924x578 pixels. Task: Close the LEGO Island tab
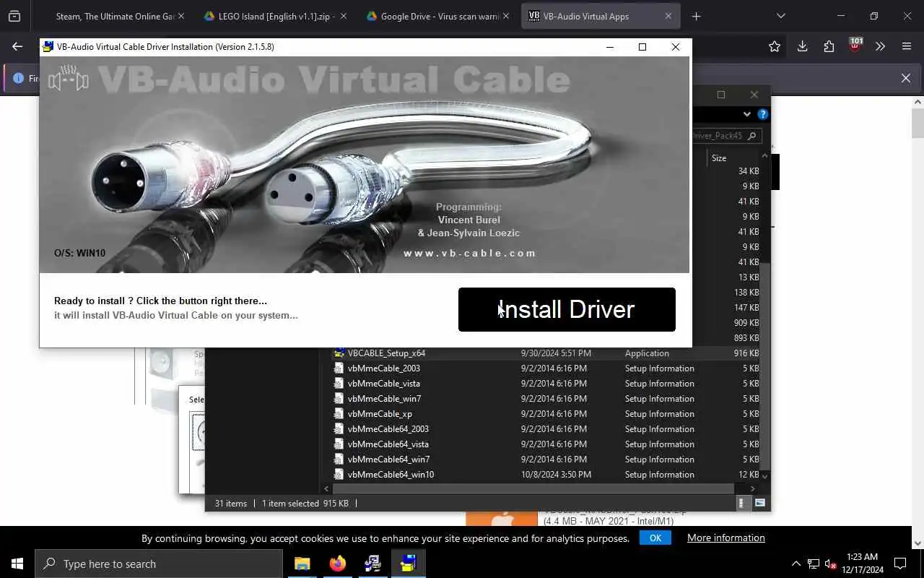[x=343, y=16]
